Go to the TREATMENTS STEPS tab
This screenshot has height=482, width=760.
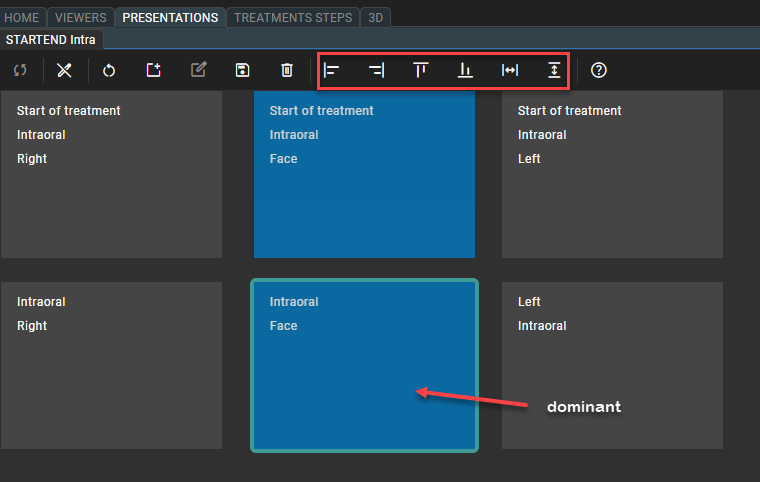(293, 17)
